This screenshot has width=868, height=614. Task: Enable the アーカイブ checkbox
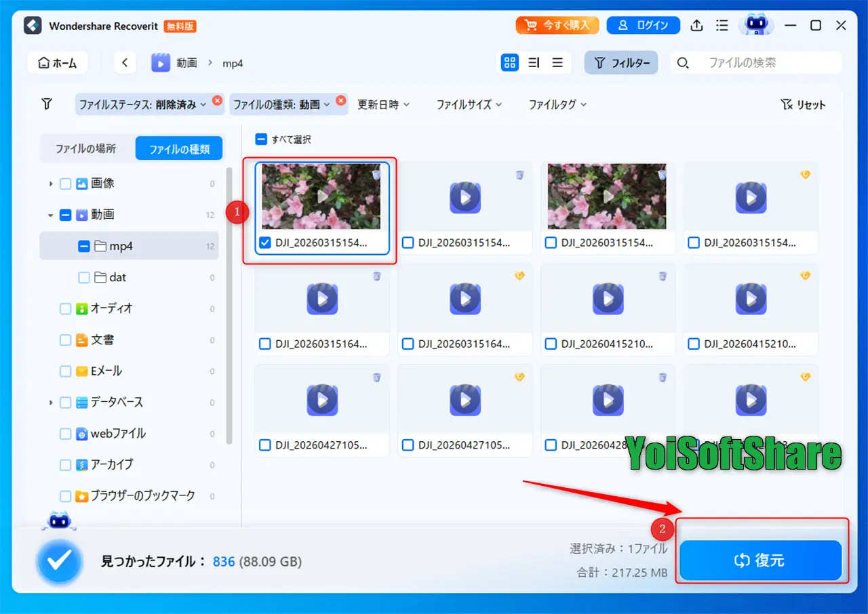coord(66,465)
